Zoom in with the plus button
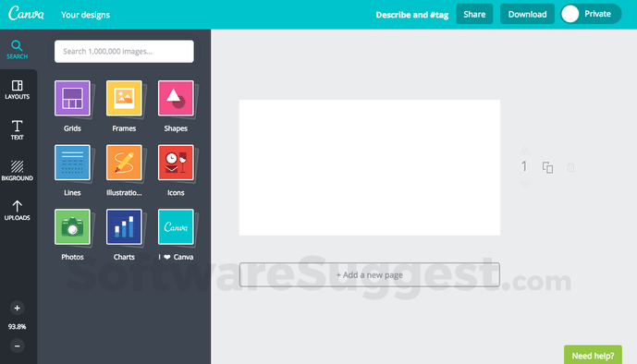The width and height of the screenshot is (637, 364). point(17,308)
